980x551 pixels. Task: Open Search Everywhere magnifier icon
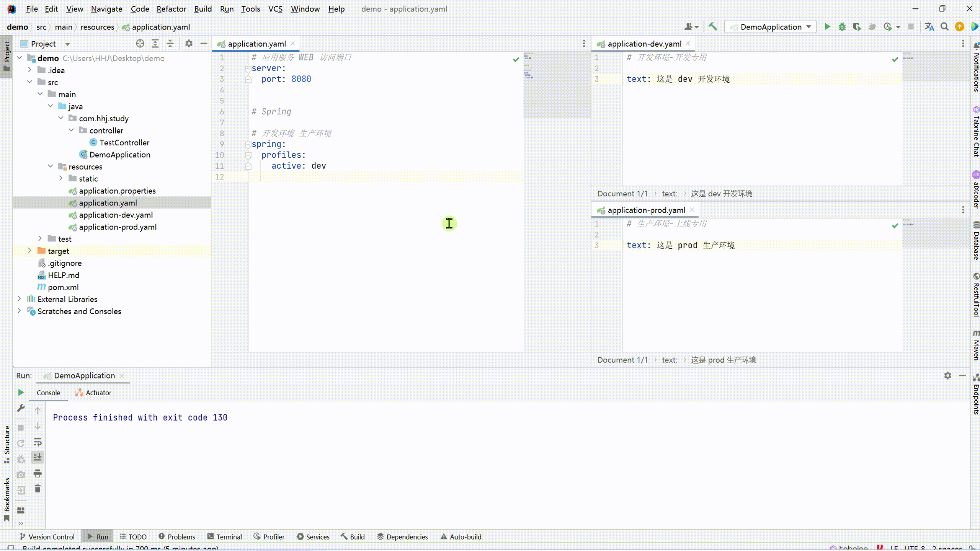tap(944, 27)
